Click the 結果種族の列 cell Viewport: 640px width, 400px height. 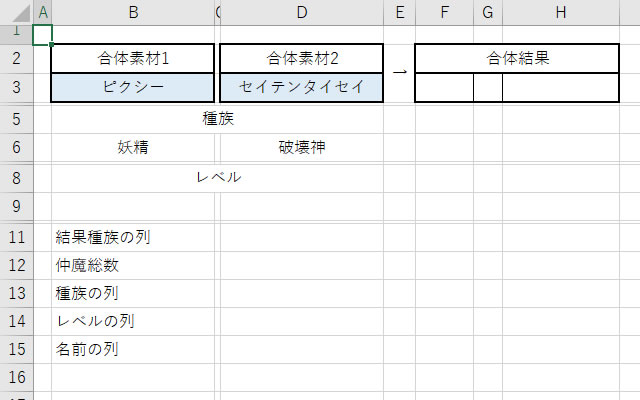point(104,237)
